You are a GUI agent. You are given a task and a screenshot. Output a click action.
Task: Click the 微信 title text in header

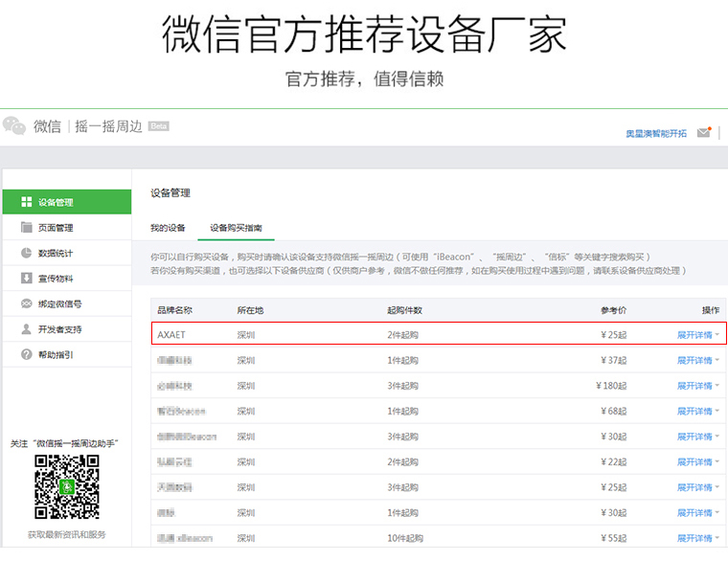pyautogui.click(x=47, y=126)
